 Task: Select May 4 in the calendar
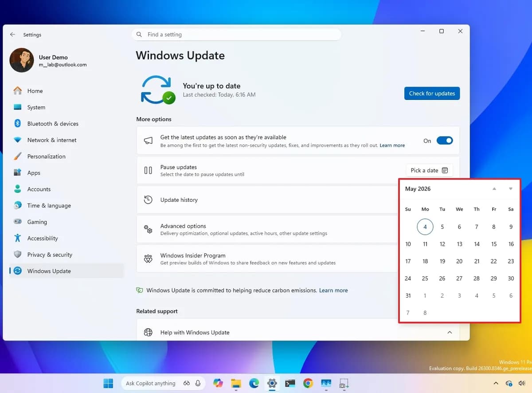[425, 227]
